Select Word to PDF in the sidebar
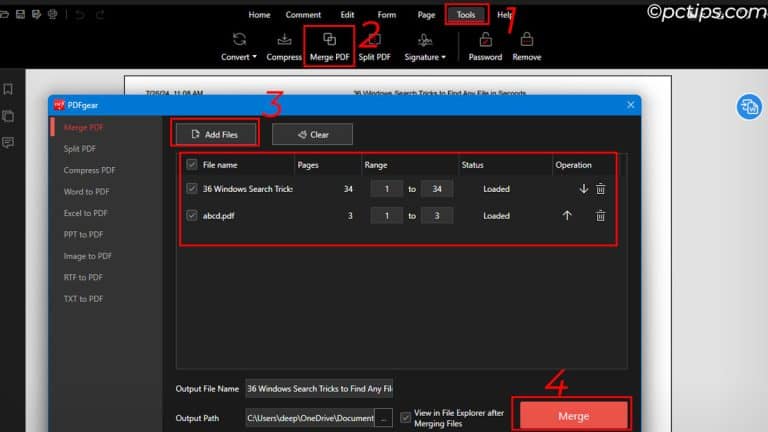768x432 pixels. (88, 191)
